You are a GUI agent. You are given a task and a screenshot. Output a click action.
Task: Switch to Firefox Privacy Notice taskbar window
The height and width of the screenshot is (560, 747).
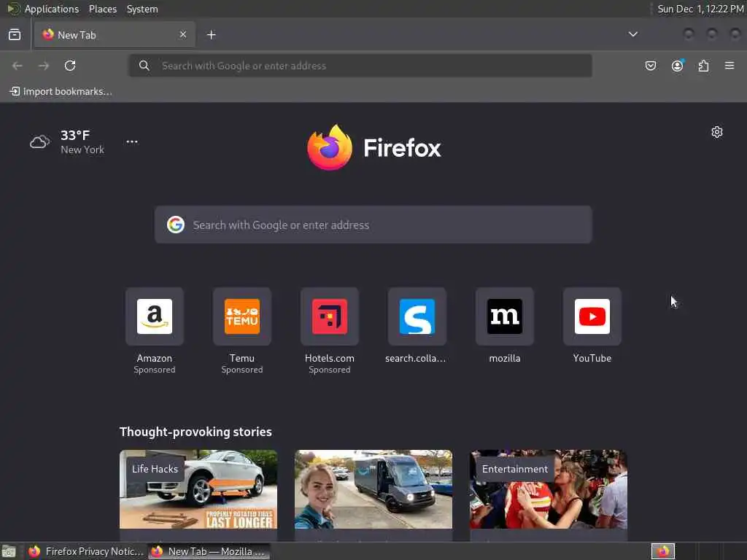point(86,551)
